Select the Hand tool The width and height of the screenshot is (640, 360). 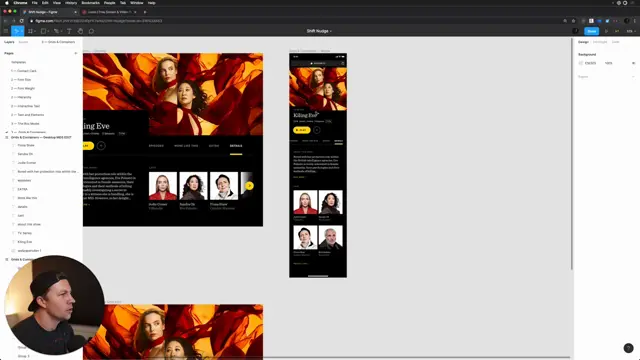pyautogui.click(x=80, y=31)
